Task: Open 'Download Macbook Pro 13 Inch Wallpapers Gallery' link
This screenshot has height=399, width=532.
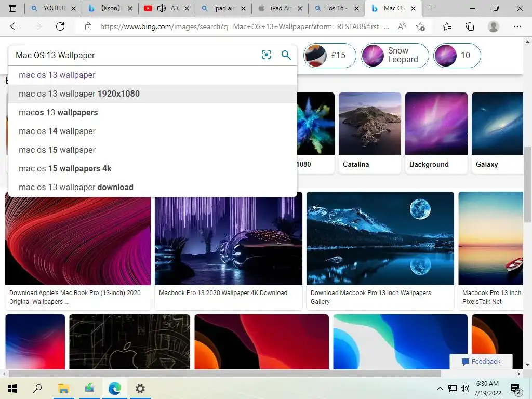Action: [371, 297]
